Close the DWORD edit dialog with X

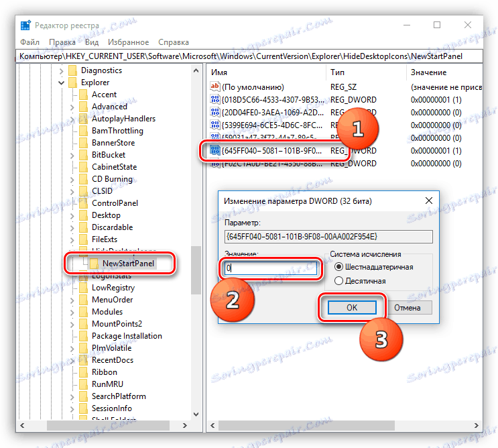pos(429,201)
